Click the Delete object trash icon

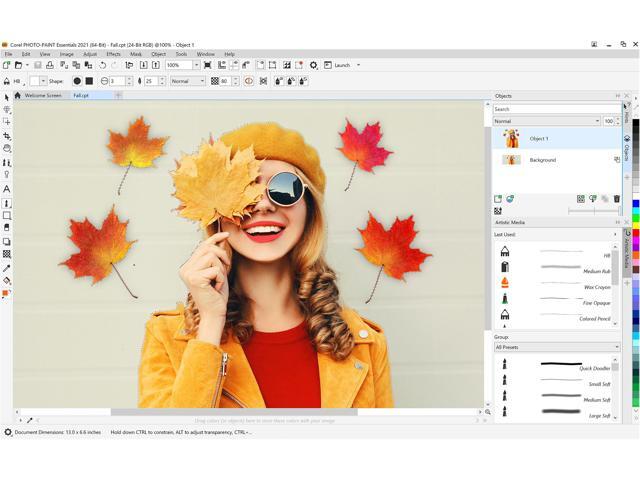616,199
